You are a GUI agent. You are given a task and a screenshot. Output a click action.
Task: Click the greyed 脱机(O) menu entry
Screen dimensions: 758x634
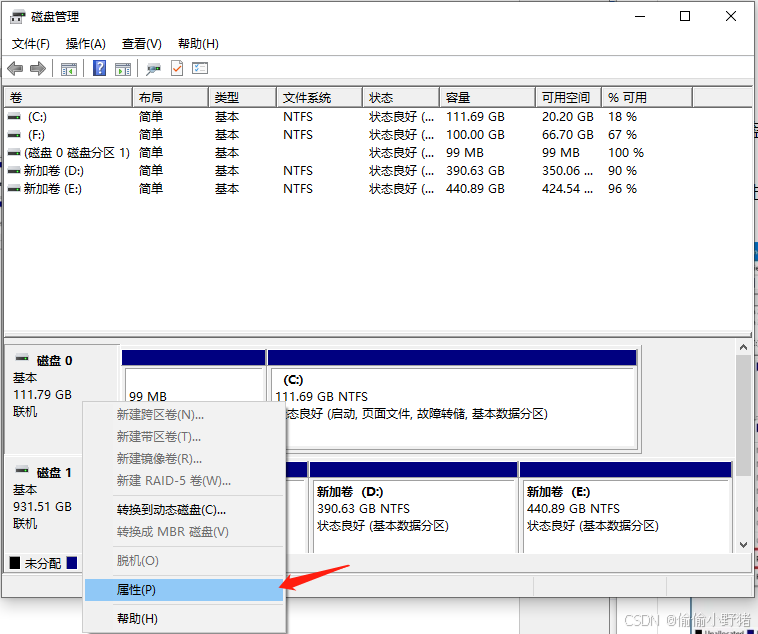click(x=184, y=560)
